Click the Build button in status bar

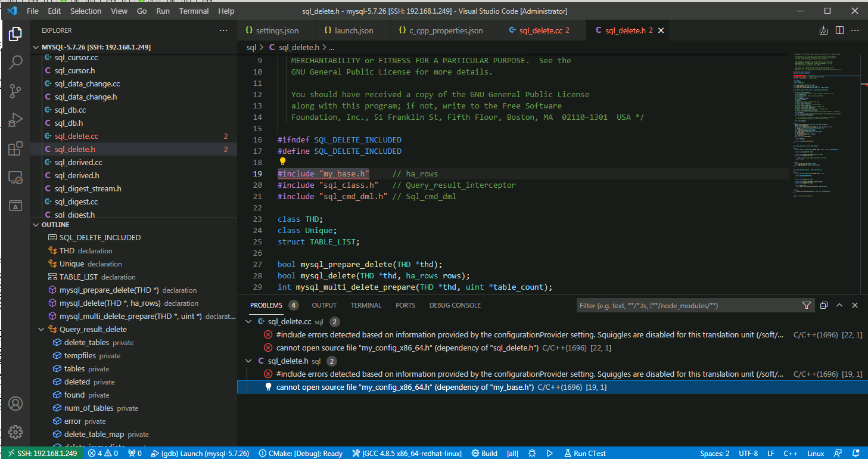483,453
